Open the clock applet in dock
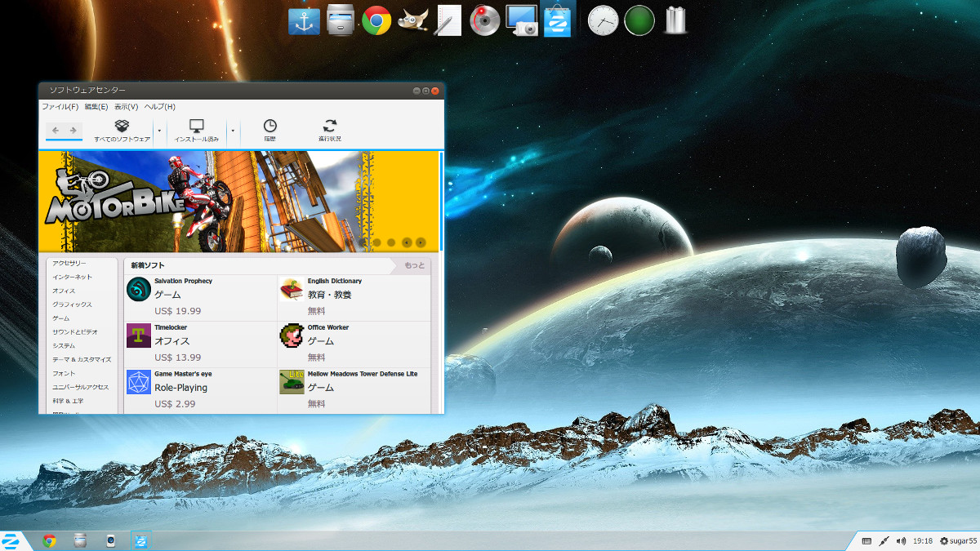This screenshot has width=980, height=551. 604,20
